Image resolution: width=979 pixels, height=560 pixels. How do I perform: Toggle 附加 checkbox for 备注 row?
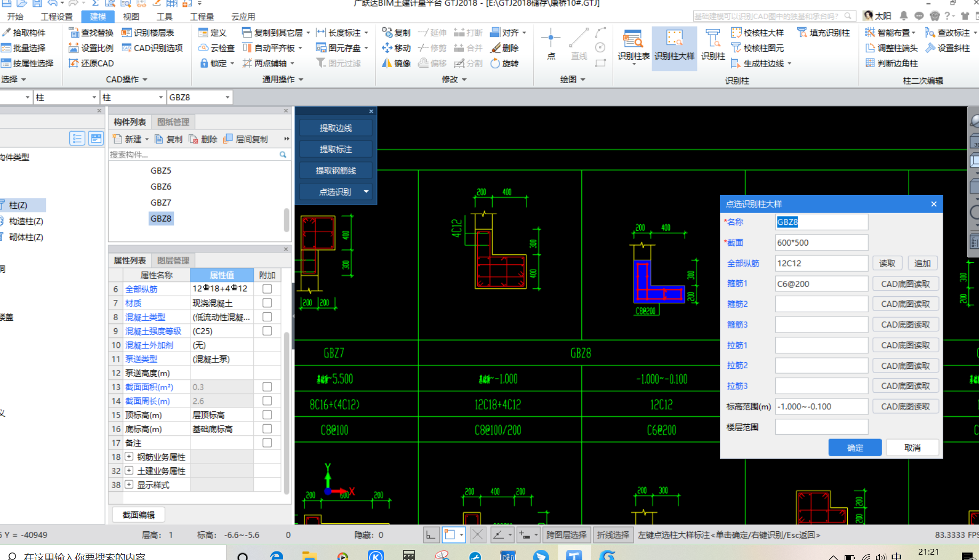[267, 443]
